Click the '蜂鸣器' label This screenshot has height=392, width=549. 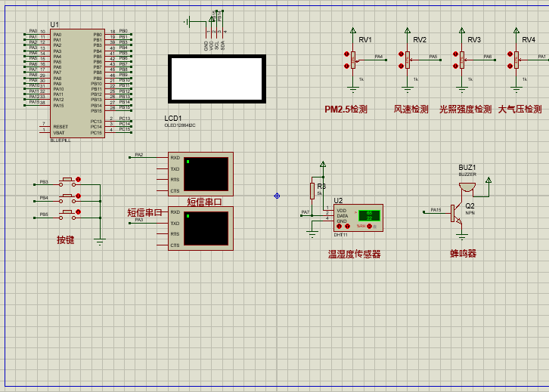(464, 254)
